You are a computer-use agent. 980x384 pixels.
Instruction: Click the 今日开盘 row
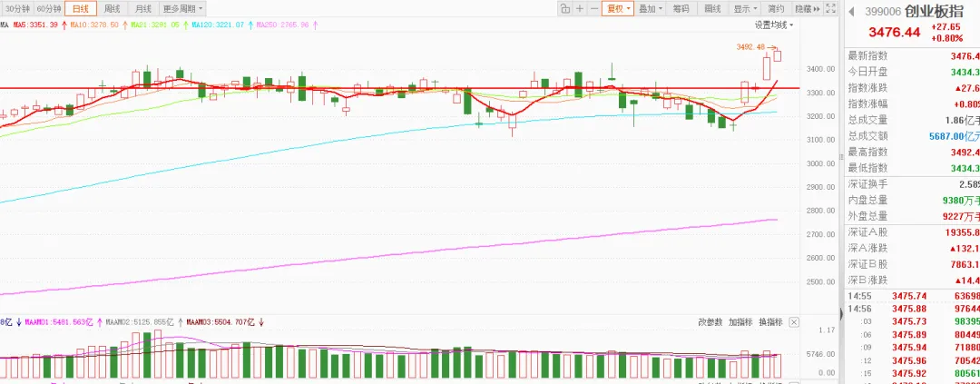tap(912, 72)
